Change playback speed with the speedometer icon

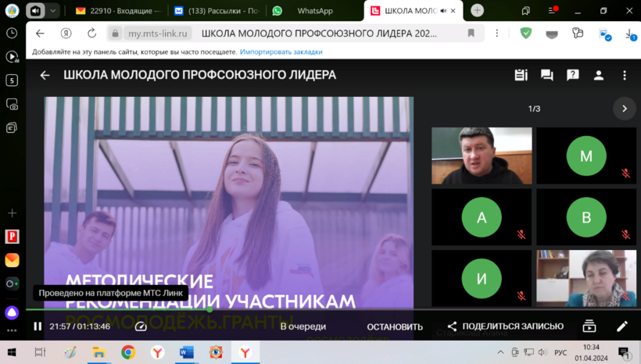tap(141, 326)
